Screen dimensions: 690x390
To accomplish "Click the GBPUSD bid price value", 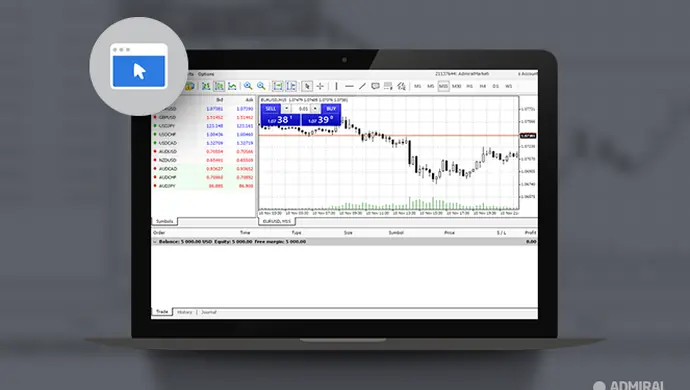I will coord(215,118).
